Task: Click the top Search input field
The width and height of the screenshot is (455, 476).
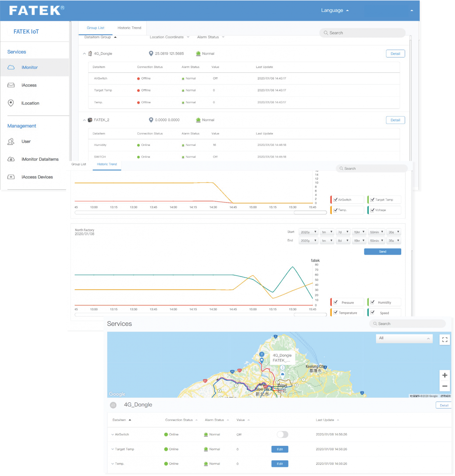Action: pyautogui.click(x=363, y=33)
